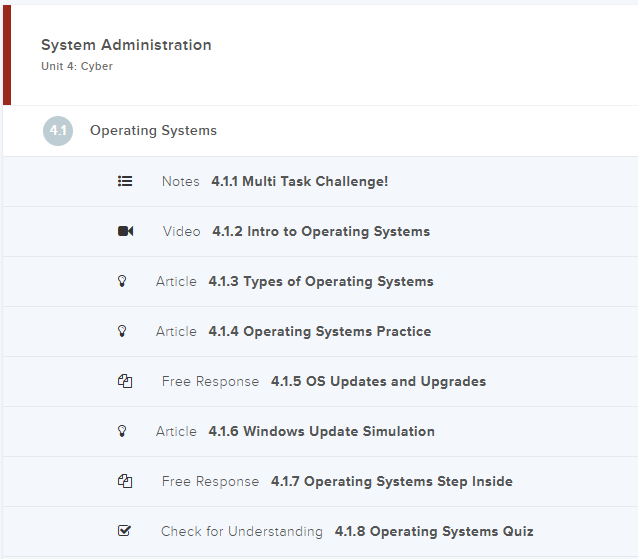The height and width of the screenshot is (559, 638).
Task: Click the 4.1 circular lesson number badge
Action: (58, 131)
